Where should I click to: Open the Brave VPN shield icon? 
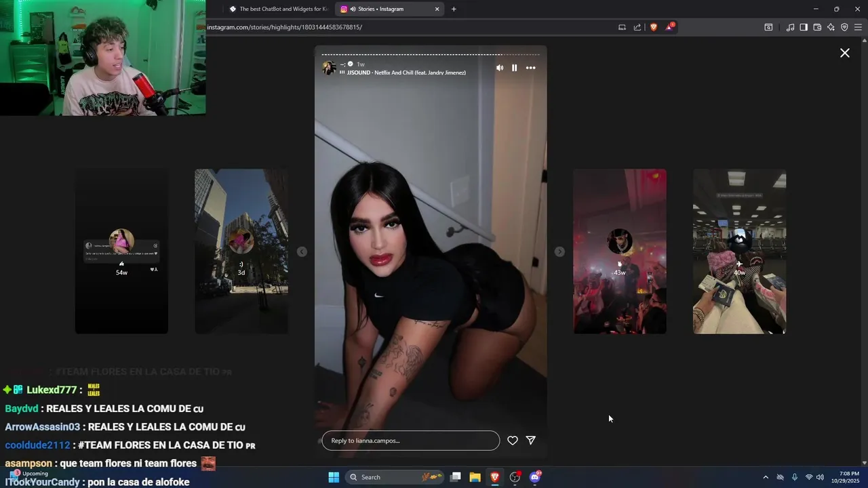pyautogui.click(x=844, y=27)
